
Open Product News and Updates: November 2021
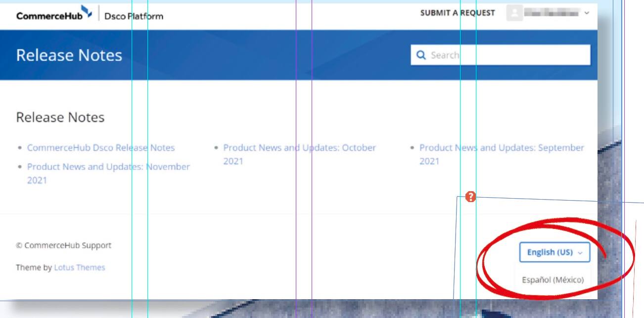[x=108, y=173]
